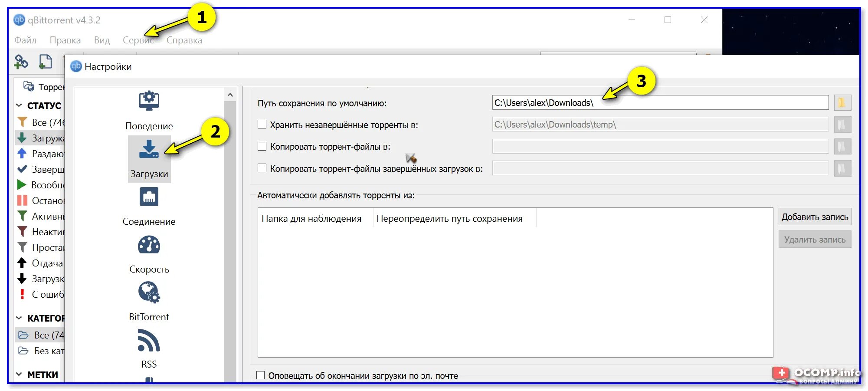
Task: Open the Поведение settings section icon
Action: tap(149, 101)
